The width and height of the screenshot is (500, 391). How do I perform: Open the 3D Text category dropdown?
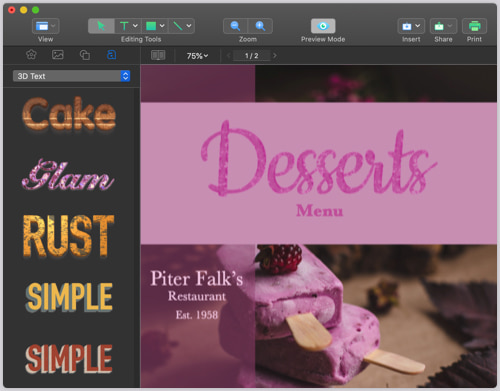pos(71,76)
